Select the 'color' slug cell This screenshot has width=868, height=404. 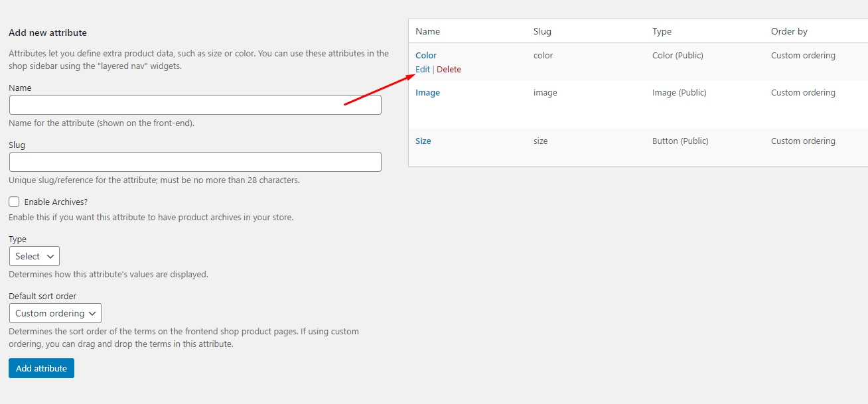point(543,56)
